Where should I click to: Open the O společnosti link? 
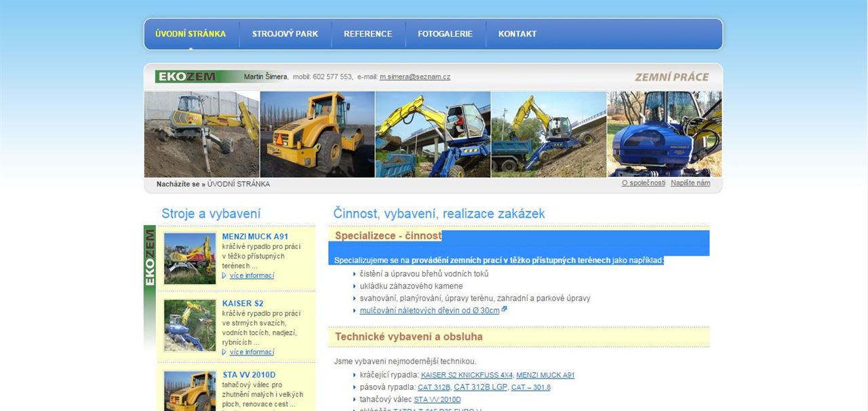pos(644,183)
